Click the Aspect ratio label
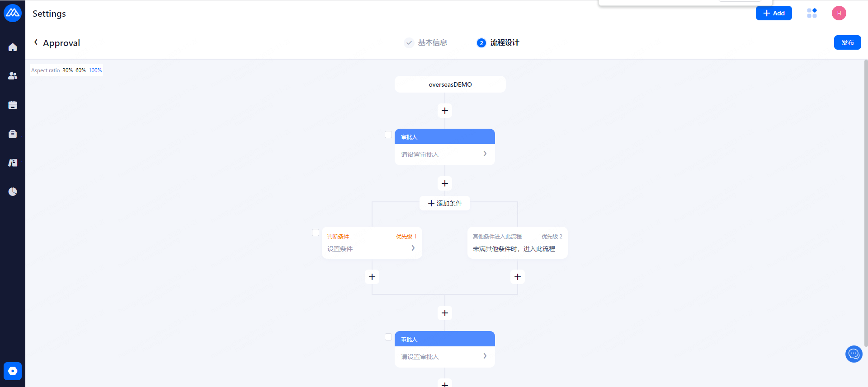868x387 pixels. (x=45, y=70)
